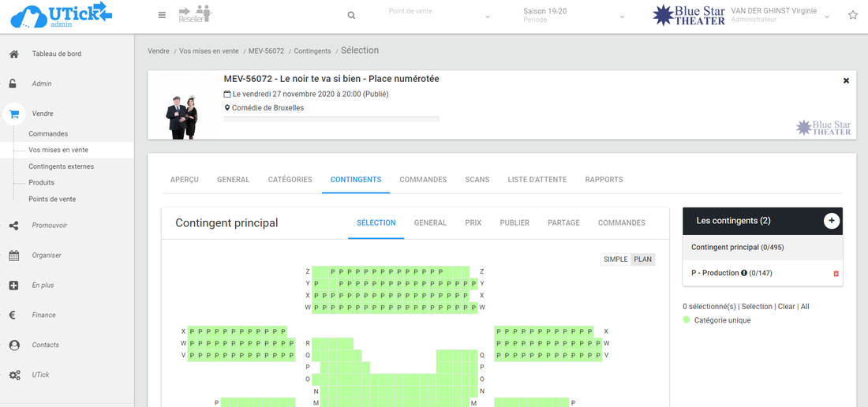Viewport: 868px width, 407px height.
Task: Switch to the CATÉGORIES tab
Action: tap(290, 180)
